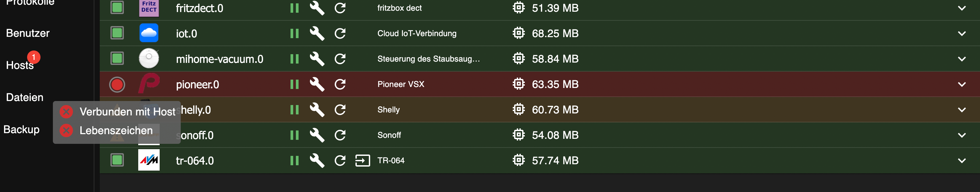
Task: Pause the fritzdect.0 instance
Action: (294, 8)
